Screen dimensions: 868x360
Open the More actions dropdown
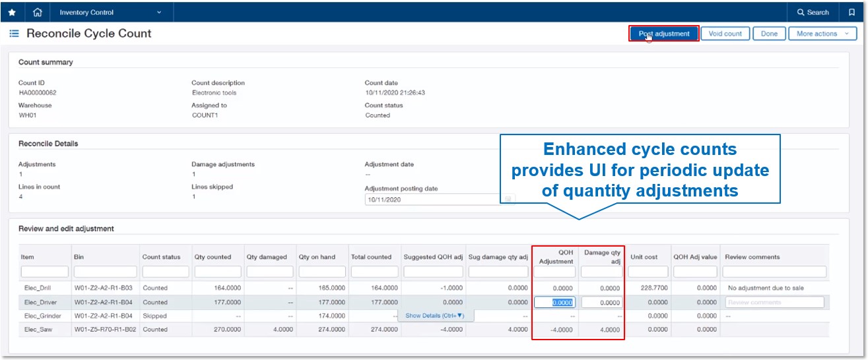click(x=822, y=34)
